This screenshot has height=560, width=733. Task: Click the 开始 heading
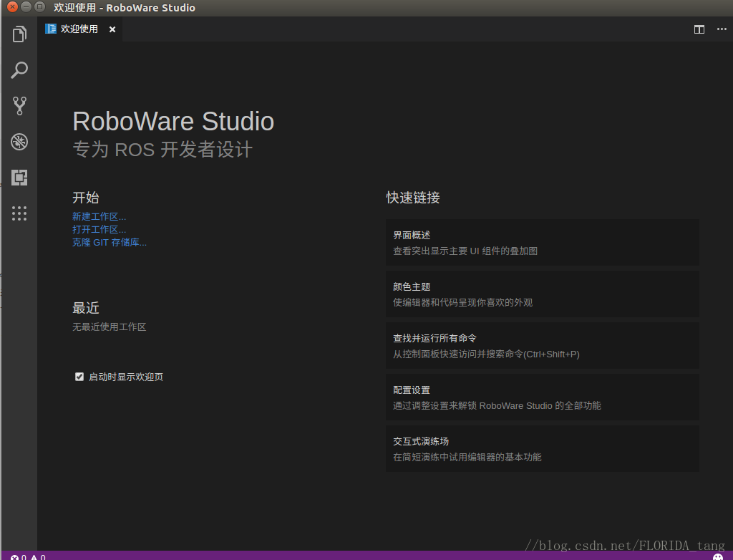point(86,198)
